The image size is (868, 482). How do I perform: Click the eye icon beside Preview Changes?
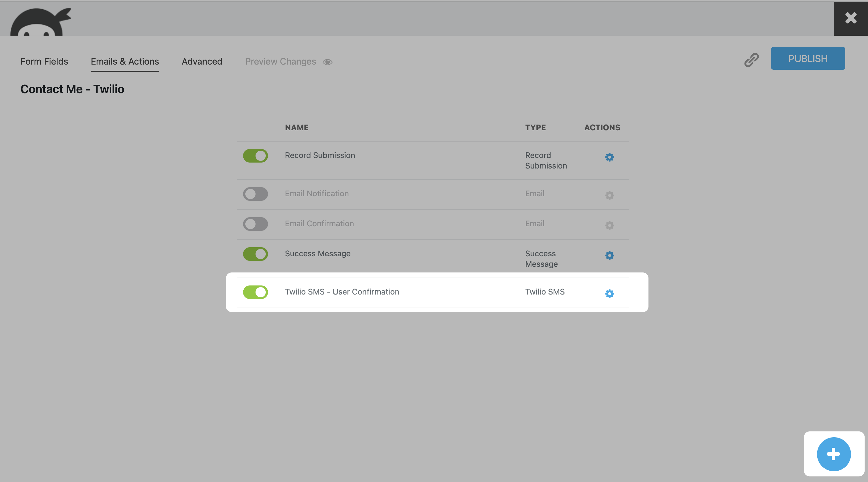coord(327,62)
